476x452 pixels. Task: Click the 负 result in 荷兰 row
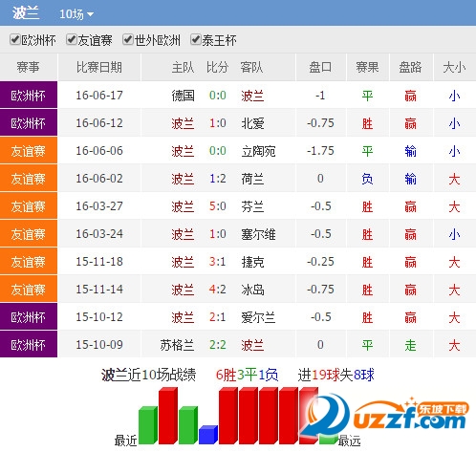(x=367, y=179)
